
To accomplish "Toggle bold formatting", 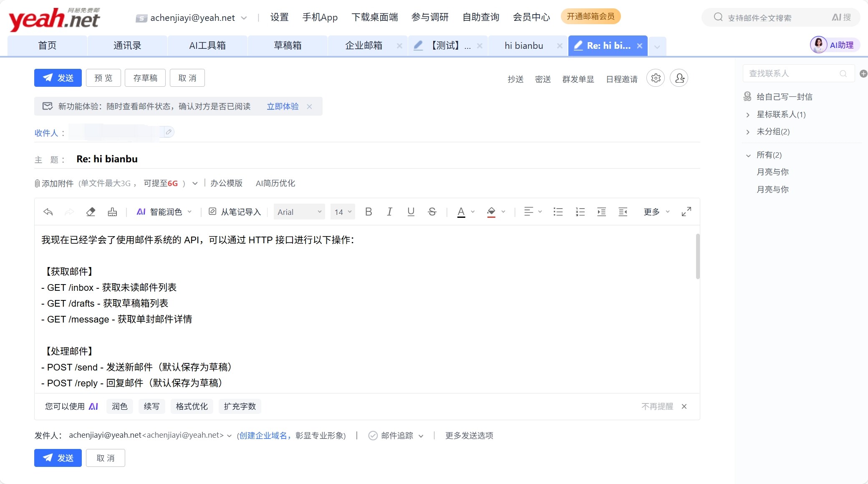I will coord(368,212).
